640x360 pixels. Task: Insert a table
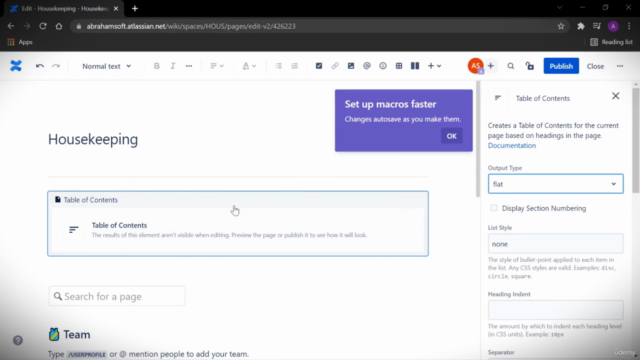pyautogui.click(x=399, y=66)
